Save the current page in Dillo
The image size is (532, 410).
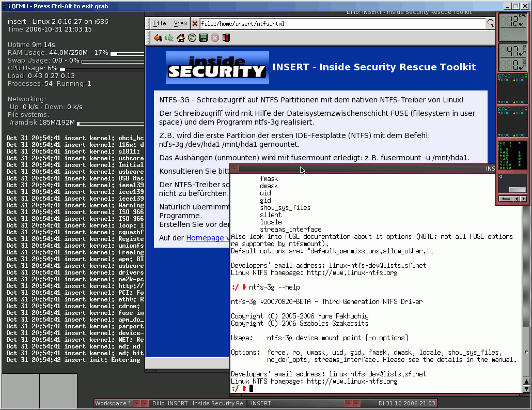coord(204,38)
